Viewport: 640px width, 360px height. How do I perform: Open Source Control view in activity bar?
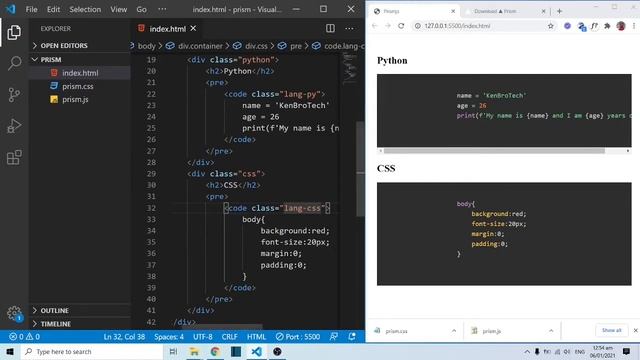point(14,95)
